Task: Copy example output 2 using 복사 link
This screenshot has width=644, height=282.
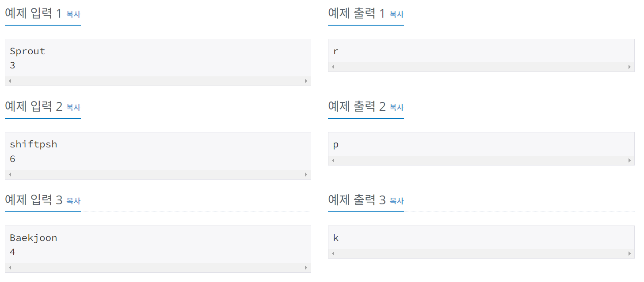Action: (x=396, y=108)
